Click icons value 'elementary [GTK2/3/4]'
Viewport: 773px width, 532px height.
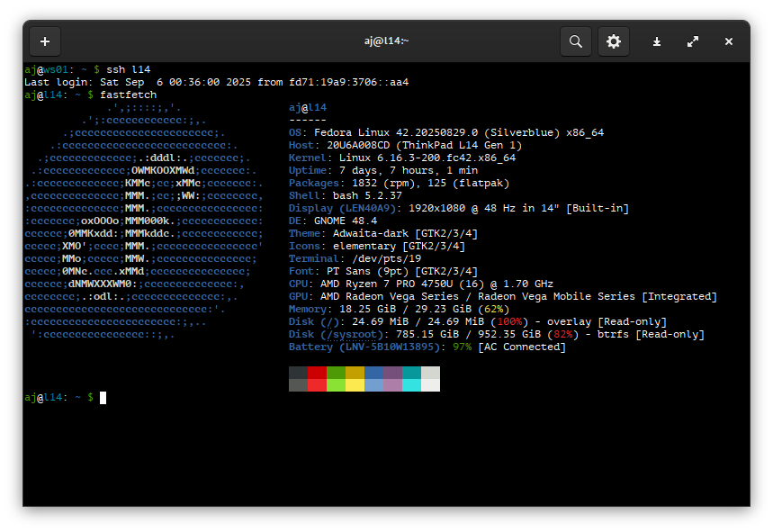point(399,247)
